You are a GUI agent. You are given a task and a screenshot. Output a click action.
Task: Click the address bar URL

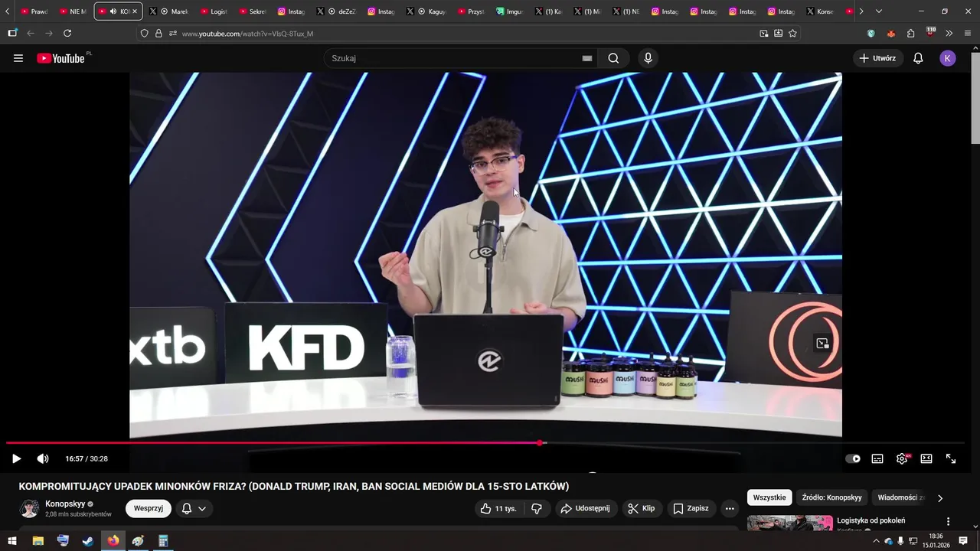(247, 34)
